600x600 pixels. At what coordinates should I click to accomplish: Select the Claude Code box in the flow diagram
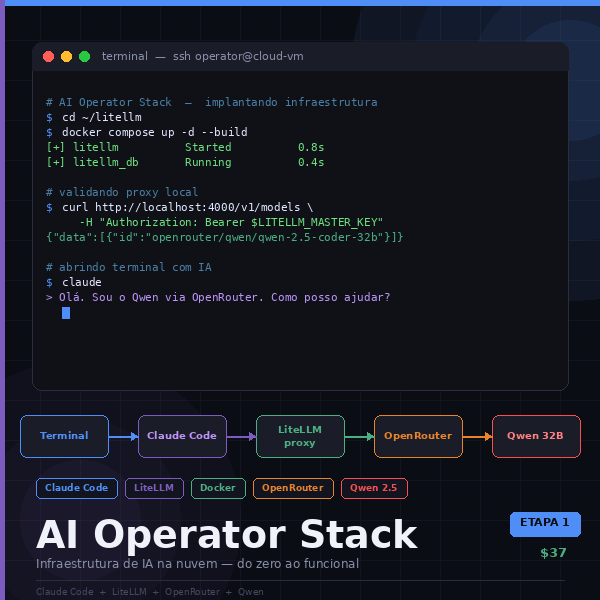182,436
